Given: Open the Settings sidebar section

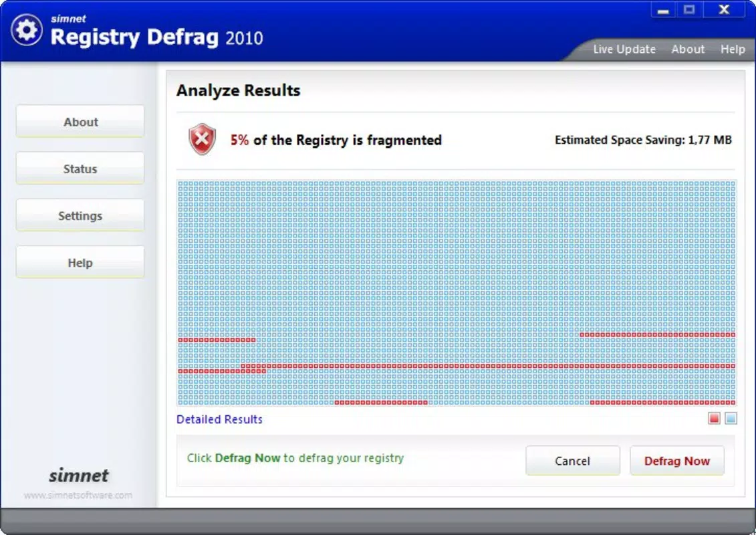Looking at the screenshot, I should click(80, 215).
